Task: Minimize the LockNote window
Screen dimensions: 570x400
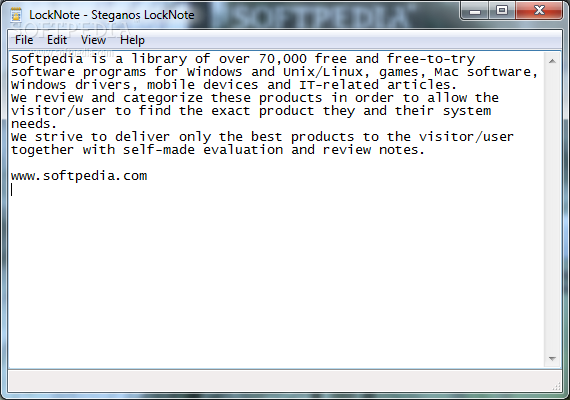Action: pyautogui.click(x=475, y=11)
